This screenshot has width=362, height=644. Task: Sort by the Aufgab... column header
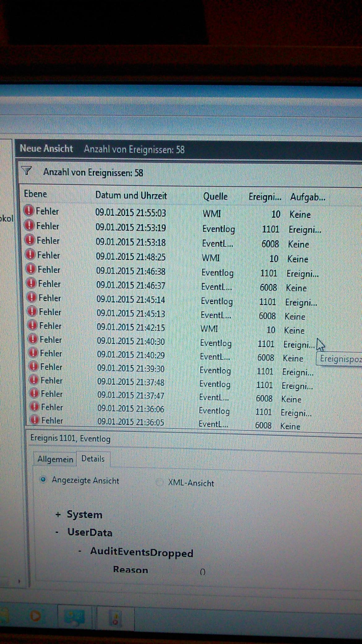pyautogui.click(x=308, y=197)
